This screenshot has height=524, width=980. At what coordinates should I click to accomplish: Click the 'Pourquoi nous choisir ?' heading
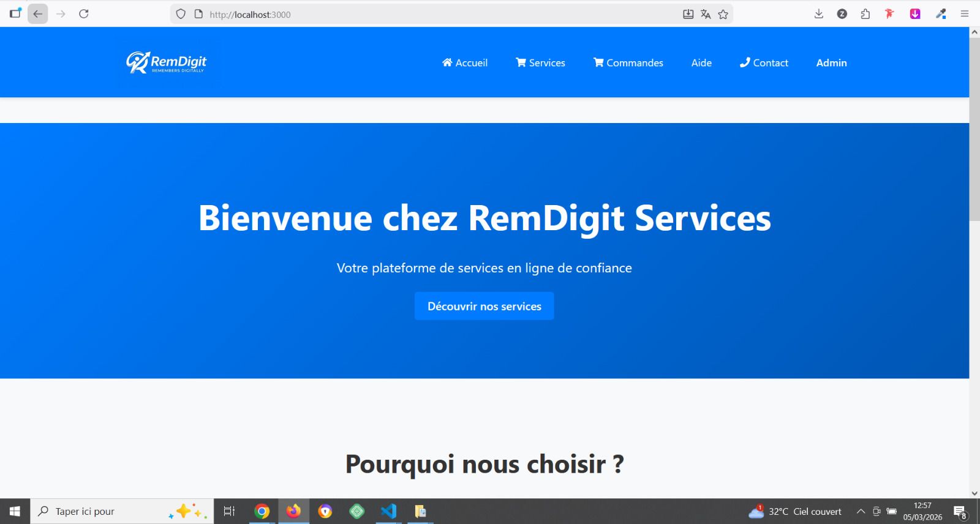[484, 464]
